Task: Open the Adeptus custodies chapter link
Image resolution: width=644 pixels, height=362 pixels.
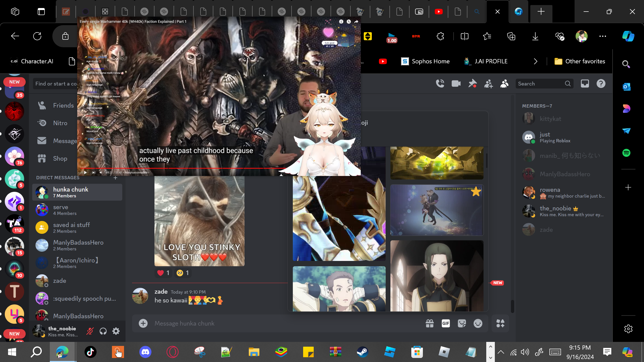Action: point(137,172)
